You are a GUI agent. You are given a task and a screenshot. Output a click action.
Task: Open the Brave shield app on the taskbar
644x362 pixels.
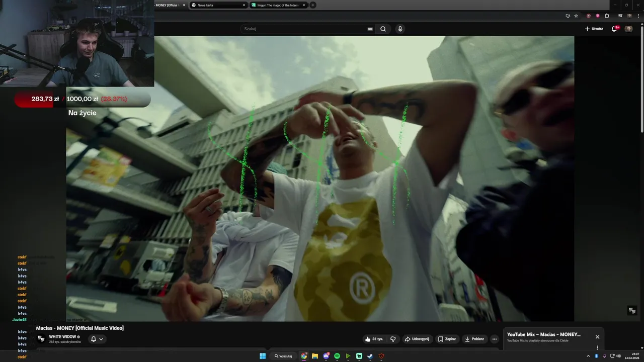381,356
